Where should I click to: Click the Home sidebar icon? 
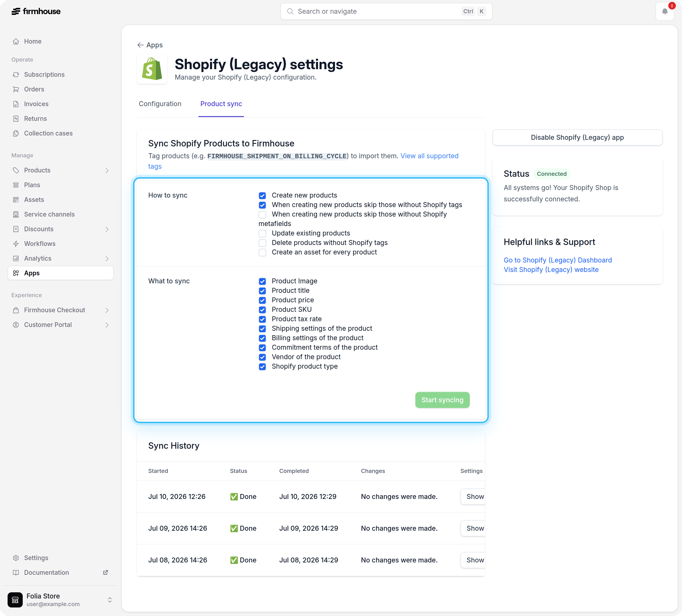click(x=16, y=41)
